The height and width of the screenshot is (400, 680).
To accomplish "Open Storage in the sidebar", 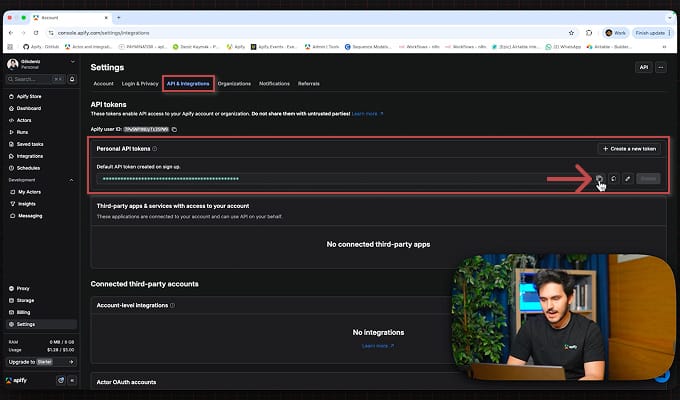I will tap(22, 300).
